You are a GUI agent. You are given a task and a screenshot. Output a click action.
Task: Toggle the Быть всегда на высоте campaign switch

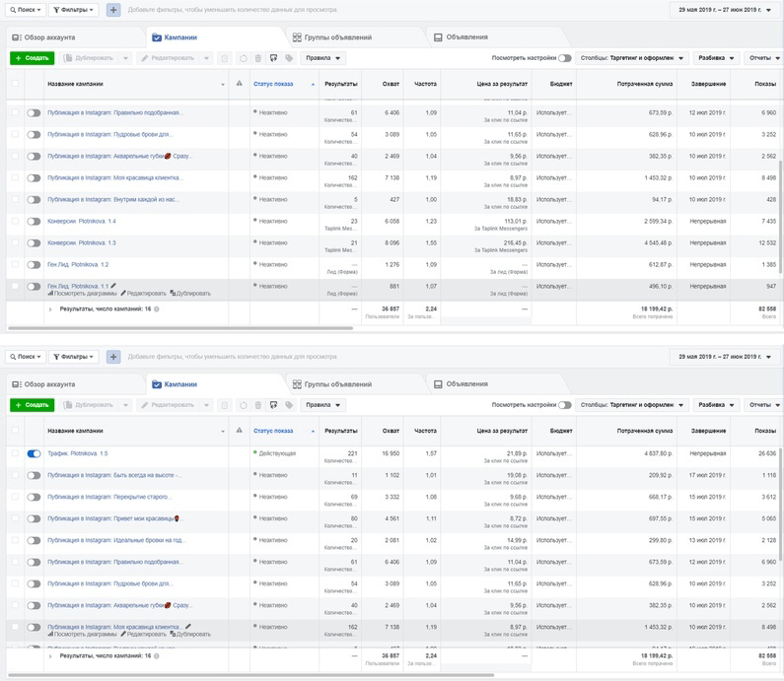point(34,475)
